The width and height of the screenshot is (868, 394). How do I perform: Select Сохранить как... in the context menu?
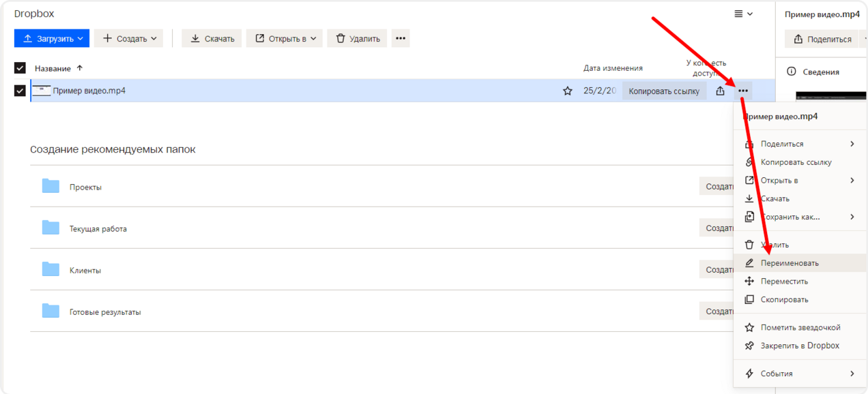(800, 217)
